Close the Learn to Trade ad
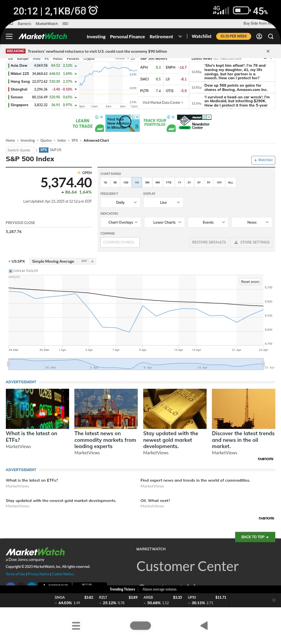 tap(101, 117)
